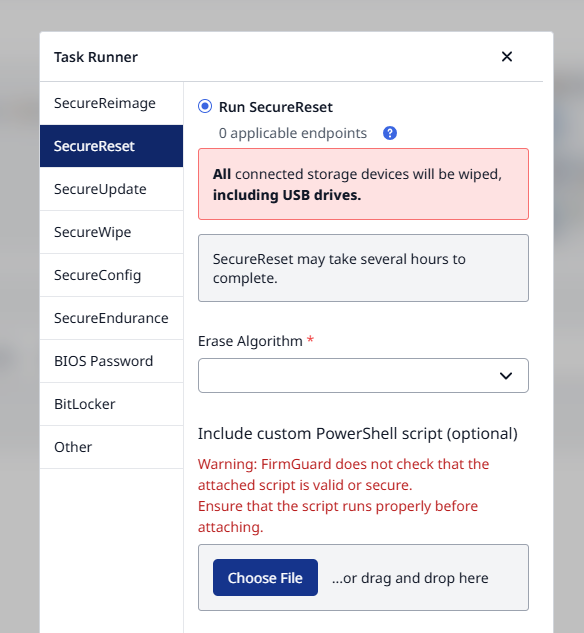Close the Task Runner dialog

pos(507,57)
